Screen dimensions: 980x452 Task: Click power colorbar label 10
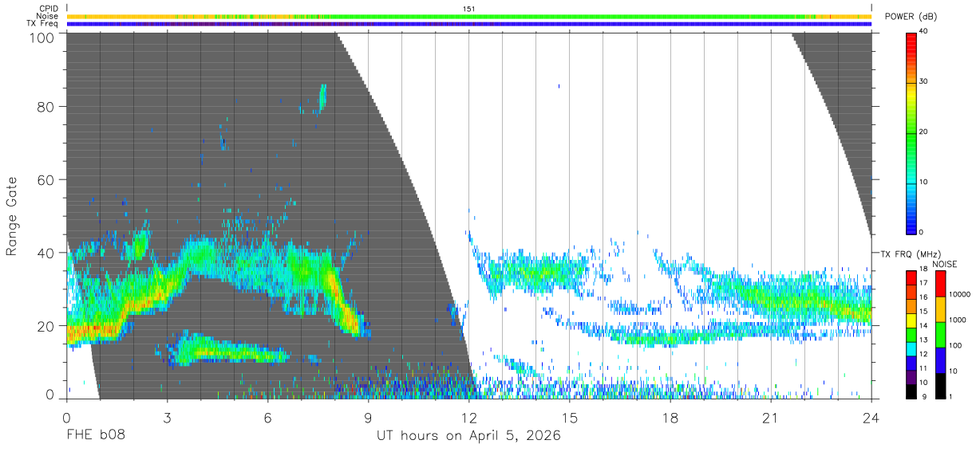(924, 183)
